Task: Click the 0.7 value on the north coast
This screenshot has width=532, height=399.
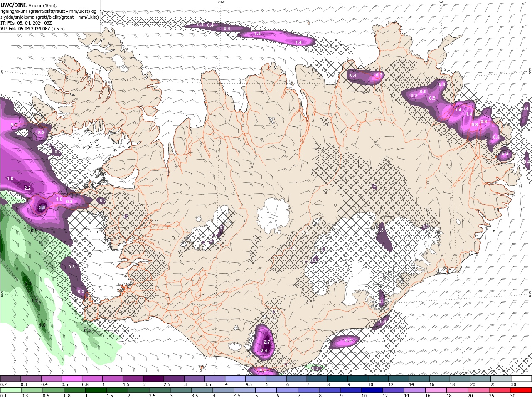Action: pyautogui.click(x=379, y=75)
